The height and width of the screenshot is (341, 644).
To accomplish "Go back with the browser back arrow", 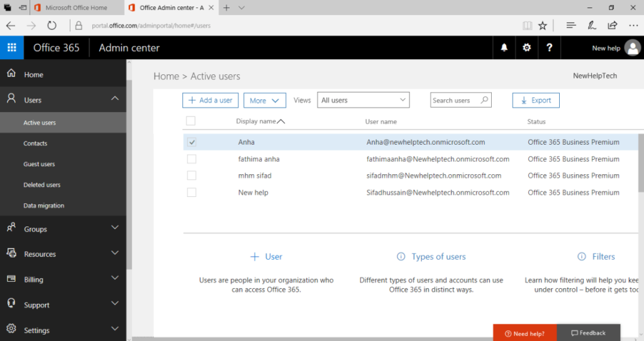I will pyautogui.click(x=11, y=25).
